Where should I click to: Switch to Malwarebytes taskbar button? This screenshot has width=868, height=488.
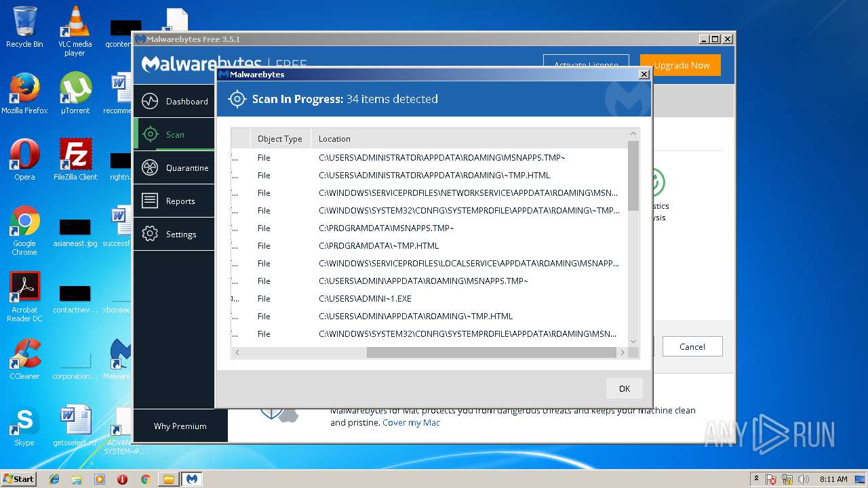[x=192, y=479]
